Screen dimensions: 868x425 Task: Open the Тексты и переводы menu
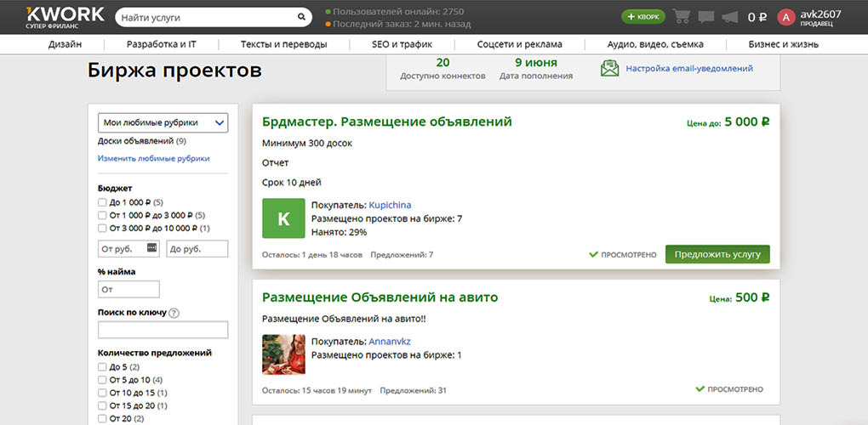click(284, 44)
